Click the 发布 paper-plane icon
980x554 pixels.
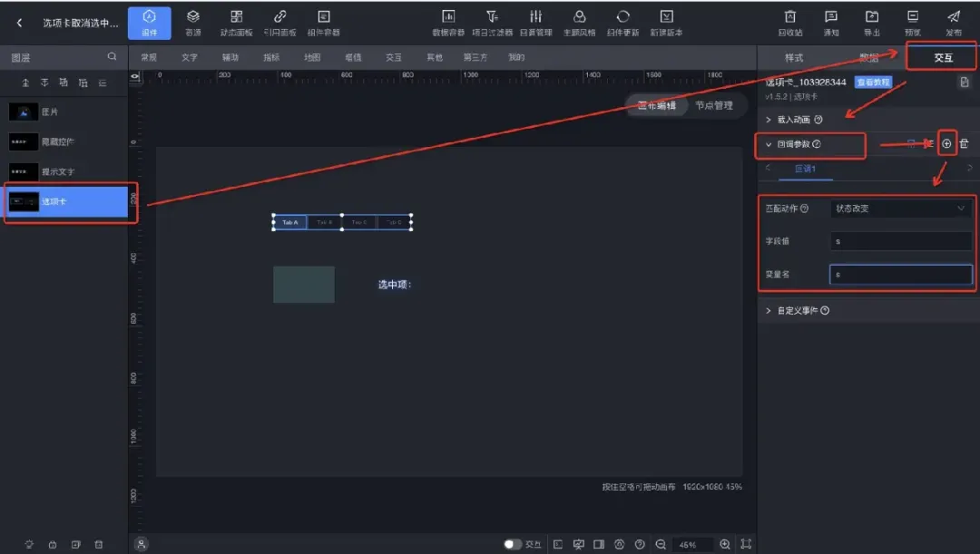(953, 23)
